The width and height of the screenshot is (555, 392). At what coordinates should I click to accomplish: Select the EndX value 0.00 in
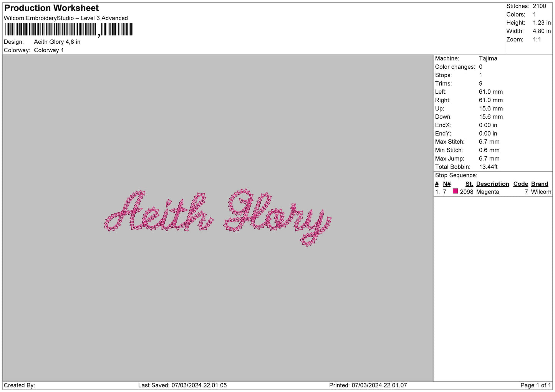(x=488, y=125)
